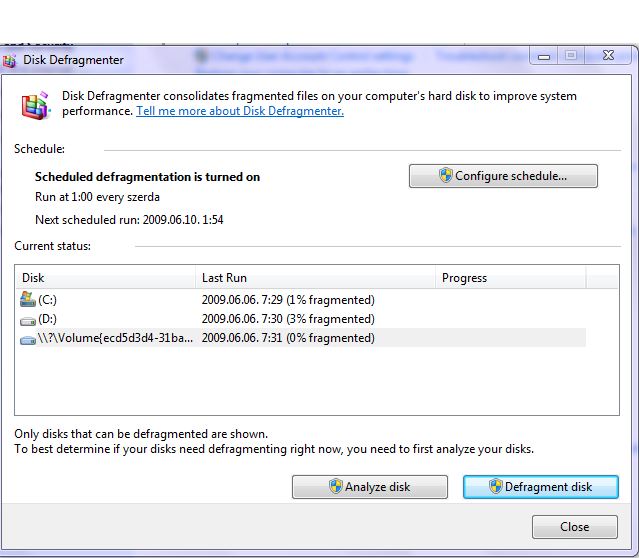Select the (D:) drive icon
The width and height of the screenshot is (639, 558).
(x=28, y=321)
